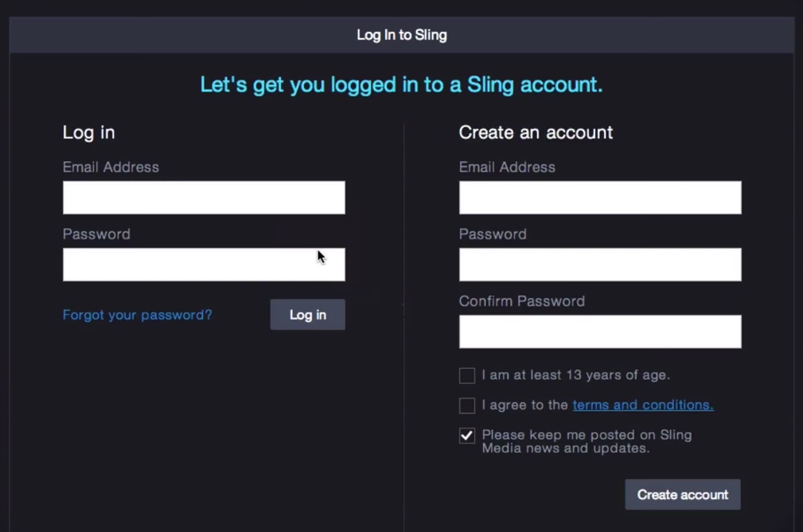
Task: Click the Email Address field under Create an account
Action: pos(599,197)
